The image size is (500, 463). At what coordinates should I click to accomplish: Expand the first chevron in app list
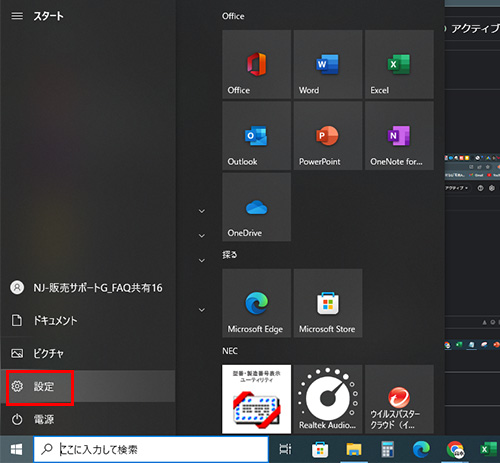click(x=202, y=211)
